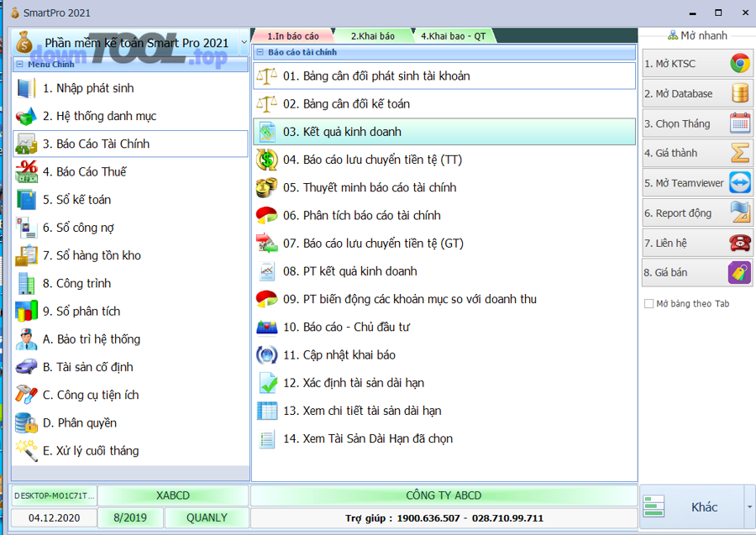Collapse the Báo cáo tài chính section
Screen dimensions: 756x535
[x=260, y=52]
